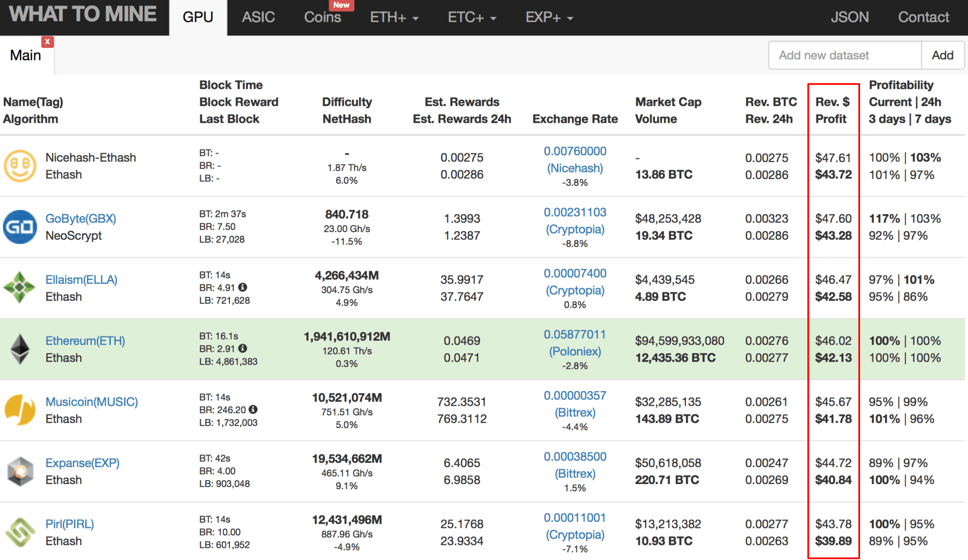968x560 pixels.
Task: Open Musicoin Bittrex rate 0.00000357 link
Action: (x=575, y=396)
